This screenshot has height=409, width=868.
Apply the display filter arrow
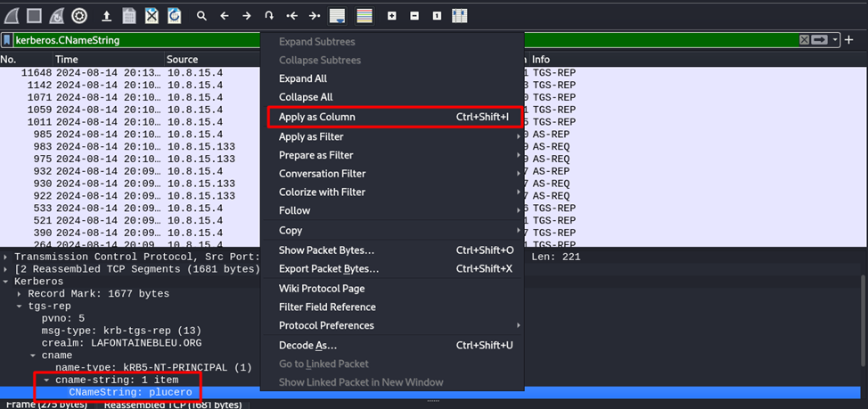(x=820, y=40)
